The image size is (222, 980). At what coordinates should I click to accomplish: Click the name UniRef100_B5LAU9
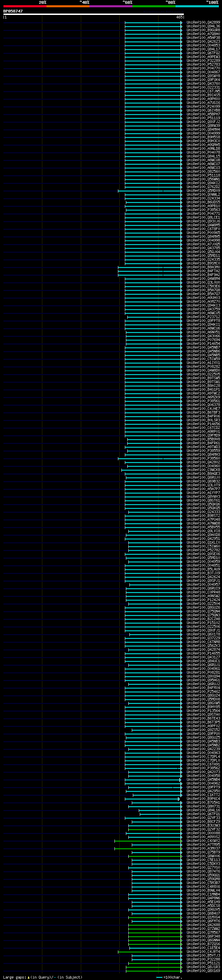pyautogui.click(x=203, y=569)
